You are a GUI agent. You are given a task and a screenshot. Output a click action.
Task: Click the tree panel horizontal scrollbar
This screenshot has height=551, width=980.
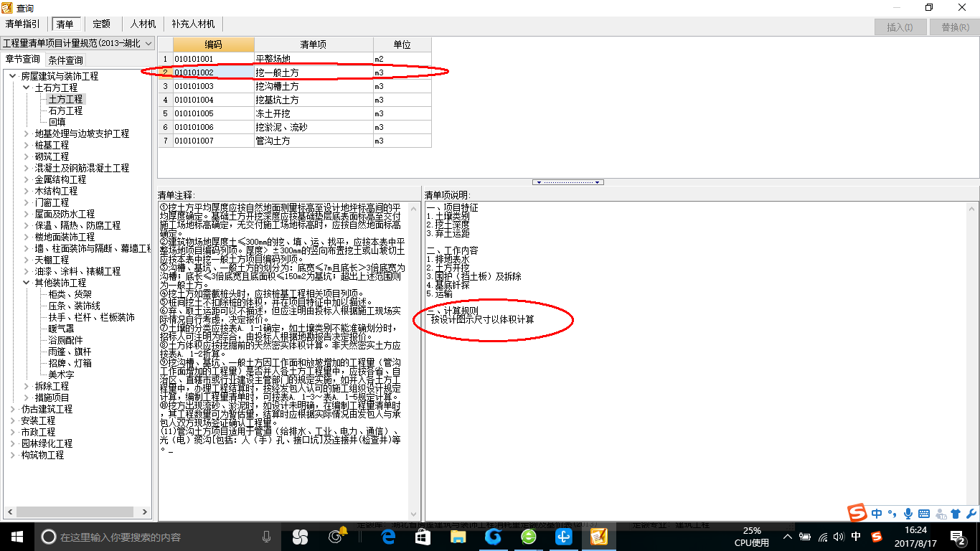(x=76, y=512)
